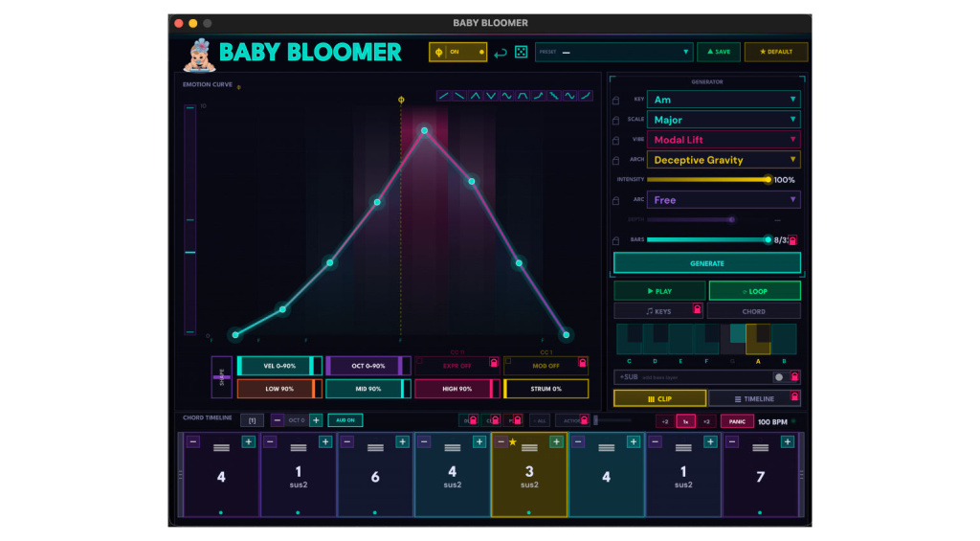Click the pink lock on +SUB row
Screen dimensions: 980x541
pos(794,376)
